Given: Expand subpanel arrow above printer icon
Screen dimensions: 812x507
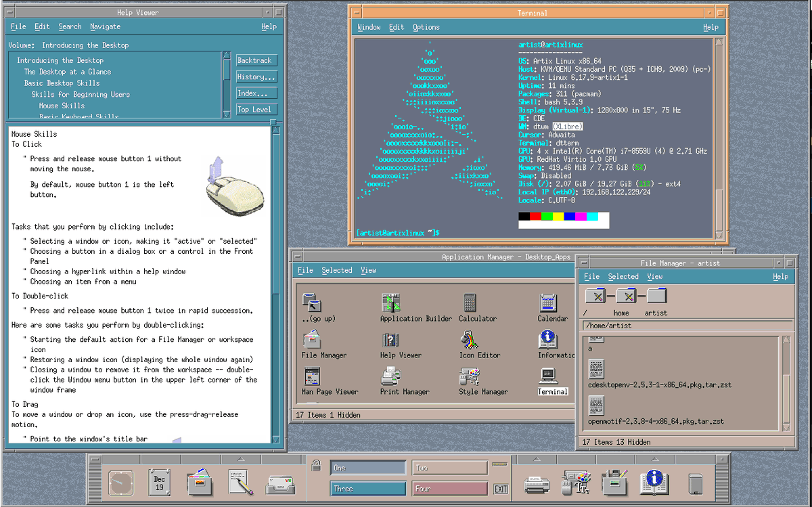Looking at the screenshot, I should click(537, 460).
